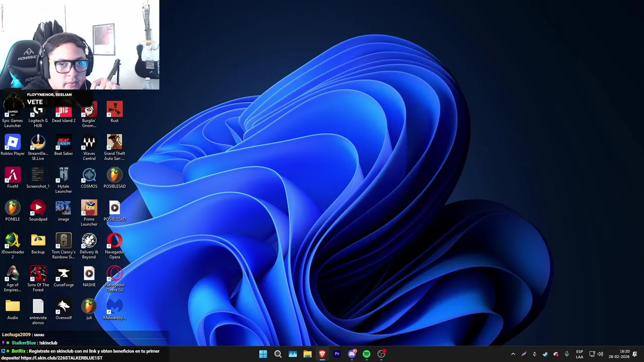644x362 pixels.
Task: Switch to the Brave browser in the taskbar
Action: 322,354
